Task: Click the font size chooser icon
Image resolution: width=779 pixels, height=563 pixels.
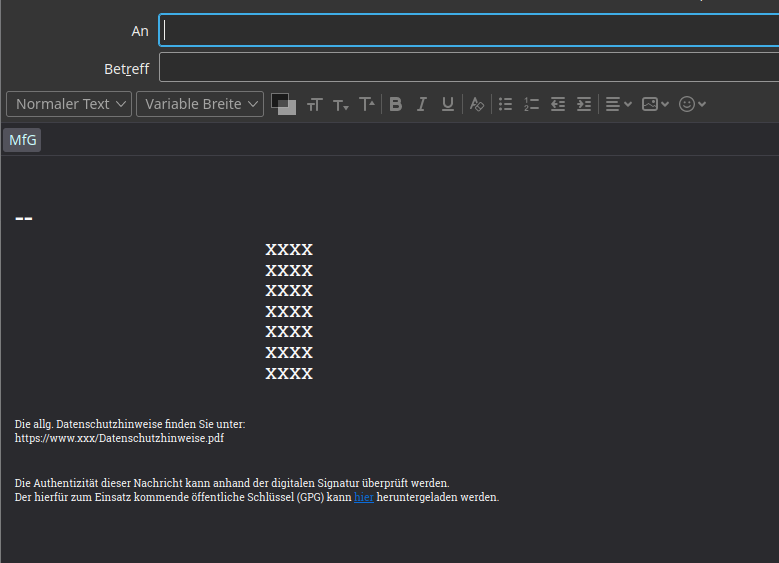Action: (x=315, y=104)
